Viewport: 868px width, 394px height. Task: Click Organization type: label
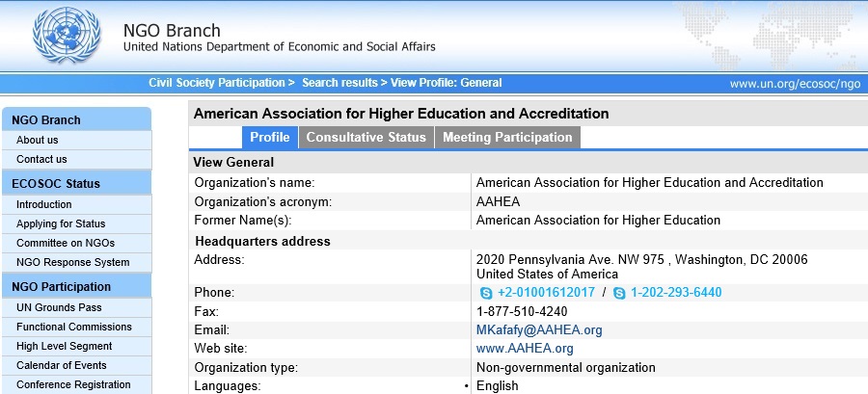click(246, 367)
